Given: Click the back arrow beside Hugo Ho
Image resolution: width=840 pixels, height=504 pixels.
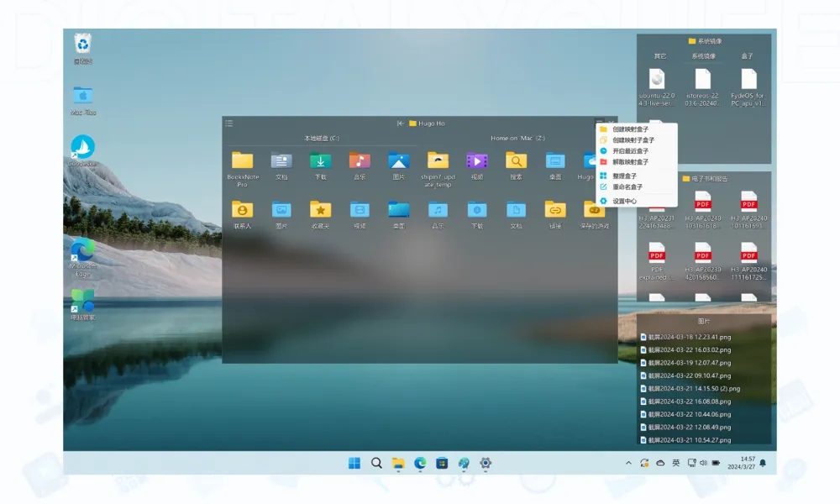Looking at the screenshot, I should pyautogui.click(x=402, y=123).
